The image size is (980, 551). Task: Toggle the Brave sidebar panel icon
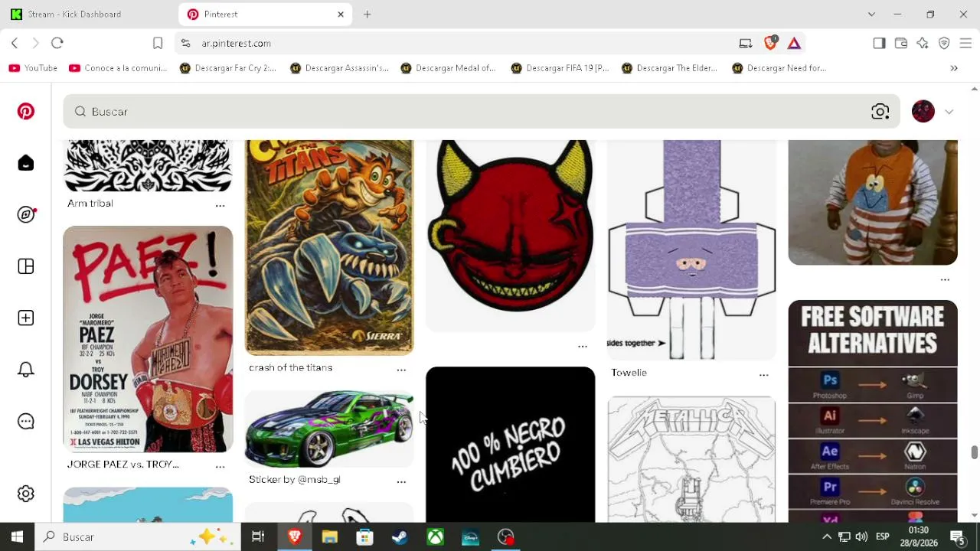[x=879, y=44]
